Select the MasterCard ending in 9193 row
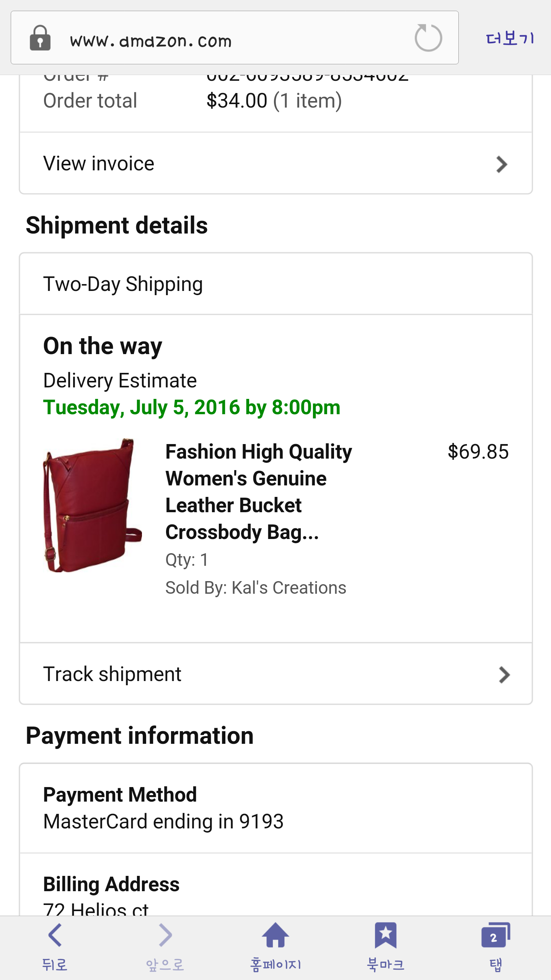This screenshot has width=551, height=980. [163, 822]
